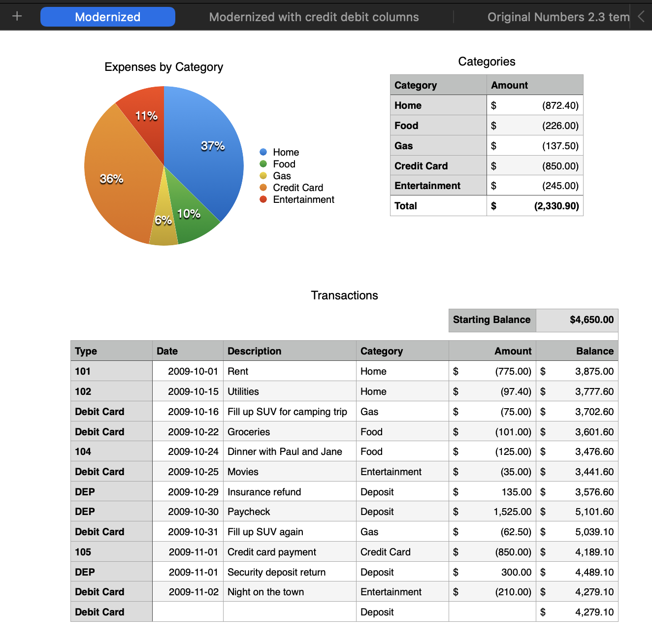Select the Movies description cell
The width and height of the screenshot is (652, 644).
[290, 472]
